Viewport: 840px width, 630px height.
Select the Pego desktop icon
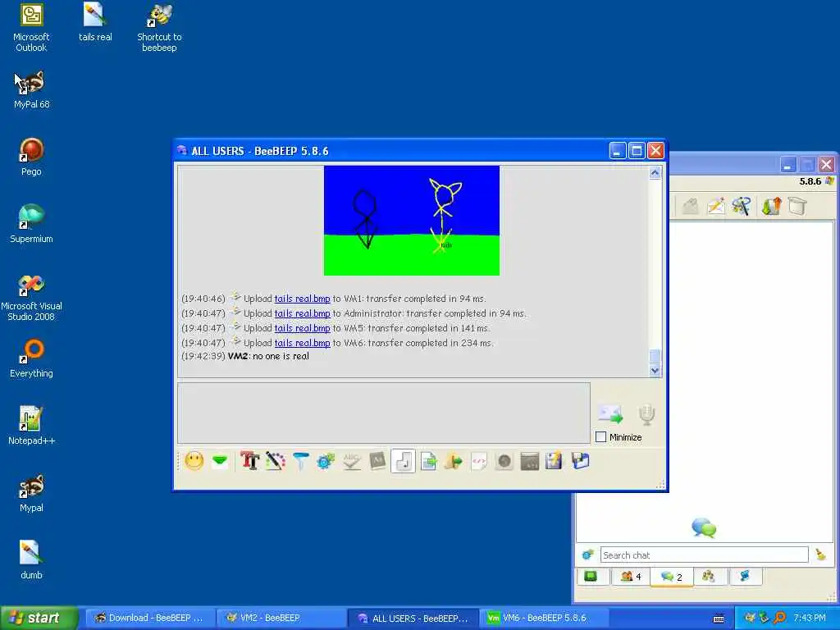[31, 157]
